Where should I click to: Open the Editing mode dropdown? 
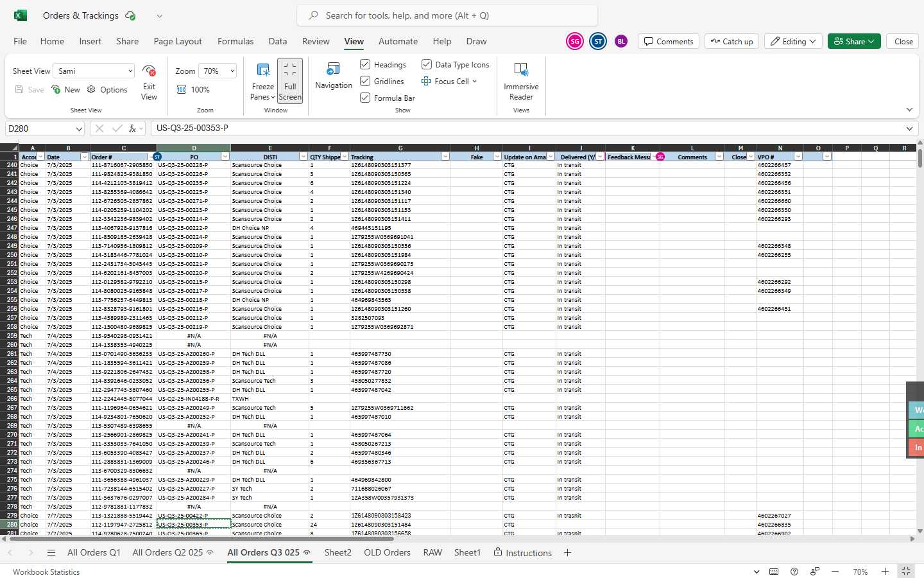794,41
